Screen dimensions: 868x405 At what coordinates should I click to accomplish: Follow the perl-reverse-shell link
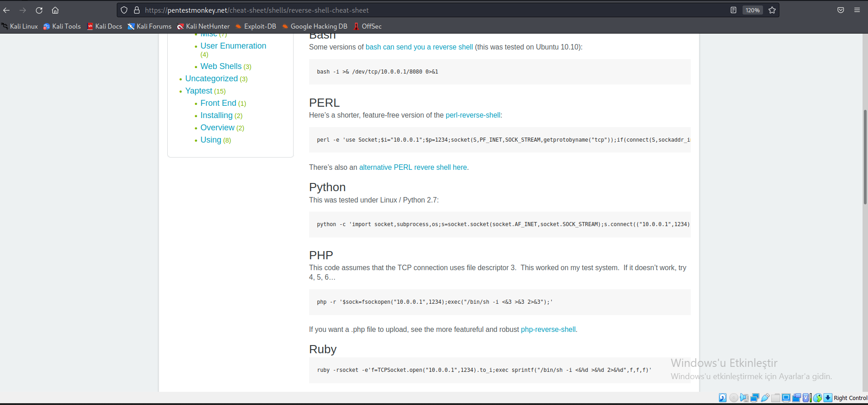[x=473, y=115]
